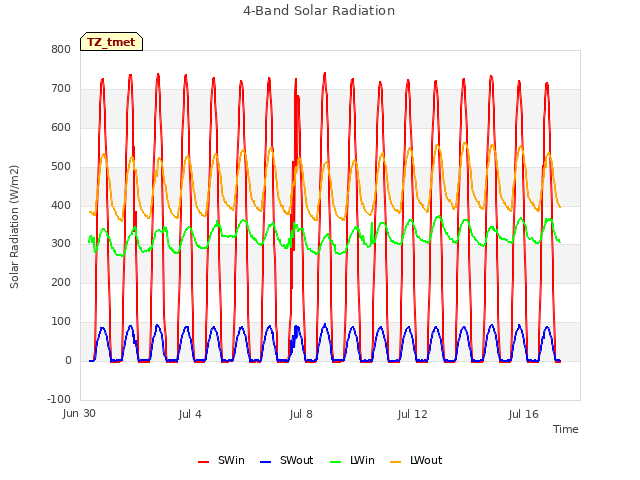Click the 0 y-axis tick label
This screenshot has height=480, width=640.
click(68, 360)
